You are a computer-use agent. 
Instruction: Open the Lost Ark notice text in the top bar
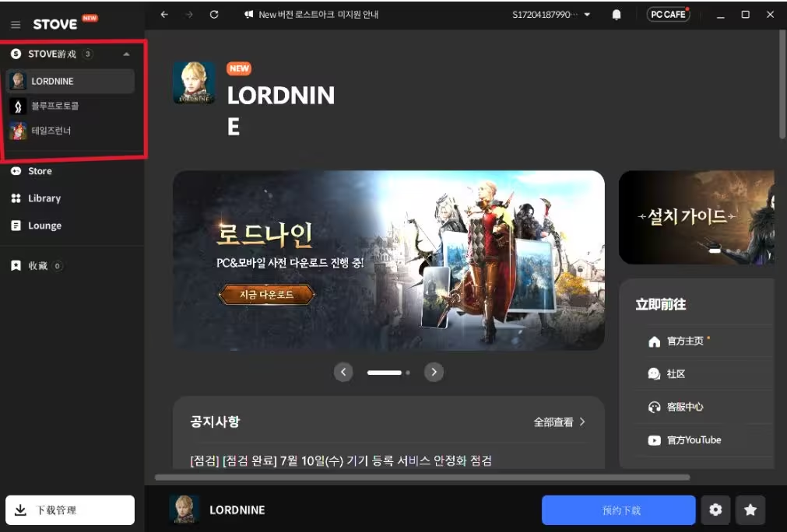(318, 15)
